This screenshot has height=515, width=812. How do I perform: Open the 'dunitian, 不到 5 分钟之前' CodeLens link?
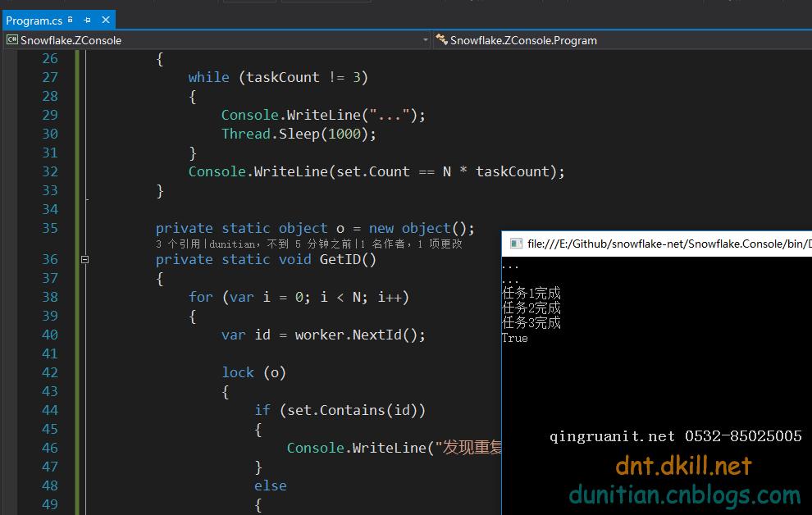281,244
